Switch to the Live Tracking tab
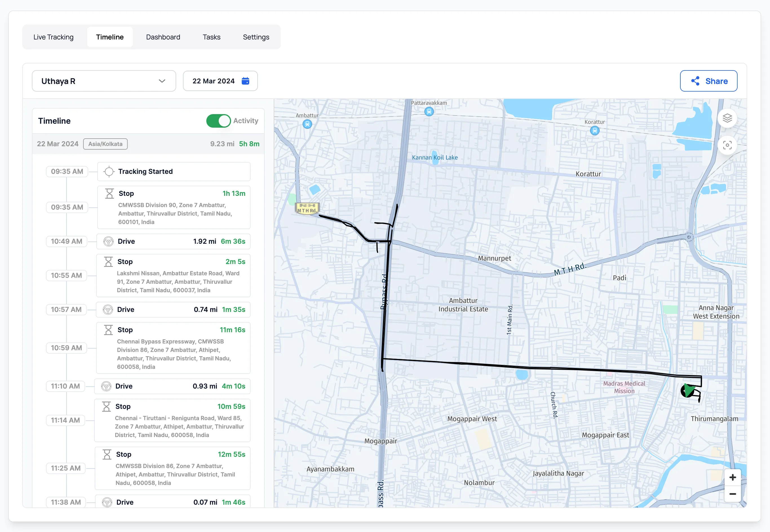770x532 pixels. (x=53, y=37)
